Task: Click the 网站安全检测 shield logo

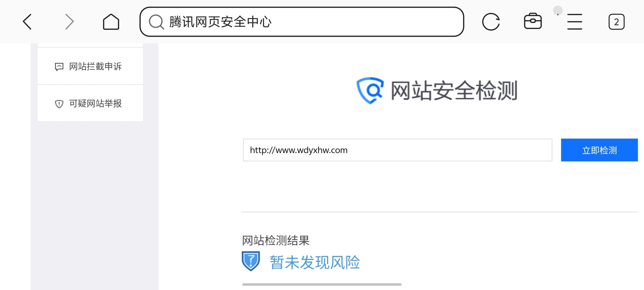Action: [x=370, y=90]
